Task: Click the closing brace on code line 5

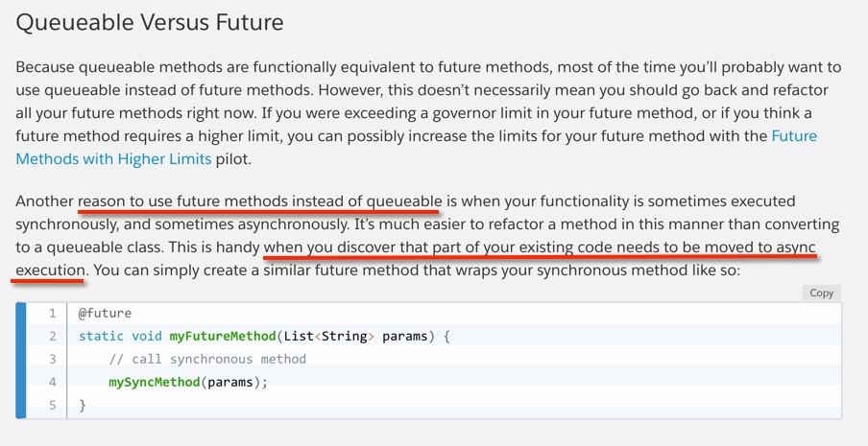Action: [84, 405]
